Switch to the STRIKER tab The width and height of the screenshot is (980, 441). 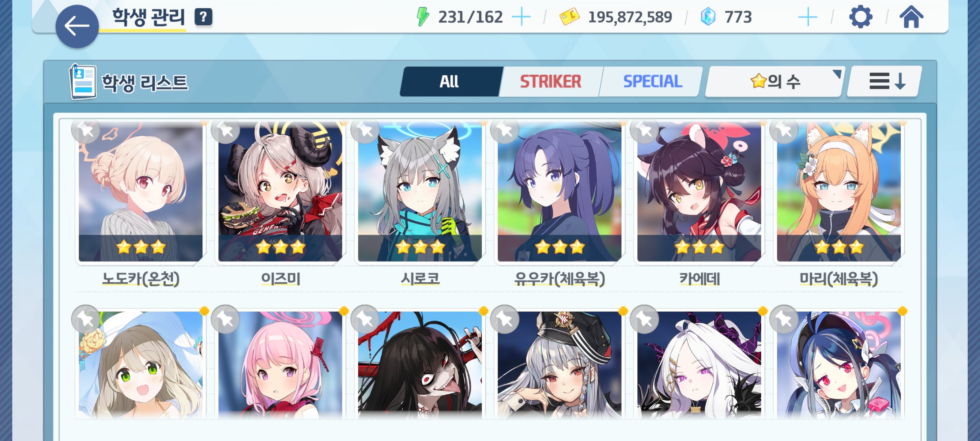click(551, 81)
